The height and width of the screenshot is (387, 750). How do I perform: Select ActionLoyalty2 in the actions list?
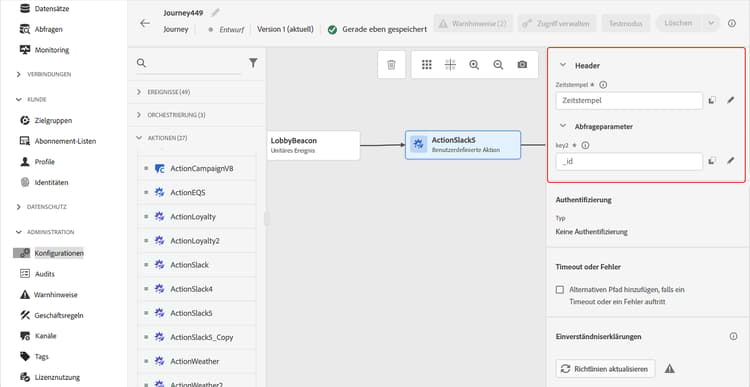(197, 241)
